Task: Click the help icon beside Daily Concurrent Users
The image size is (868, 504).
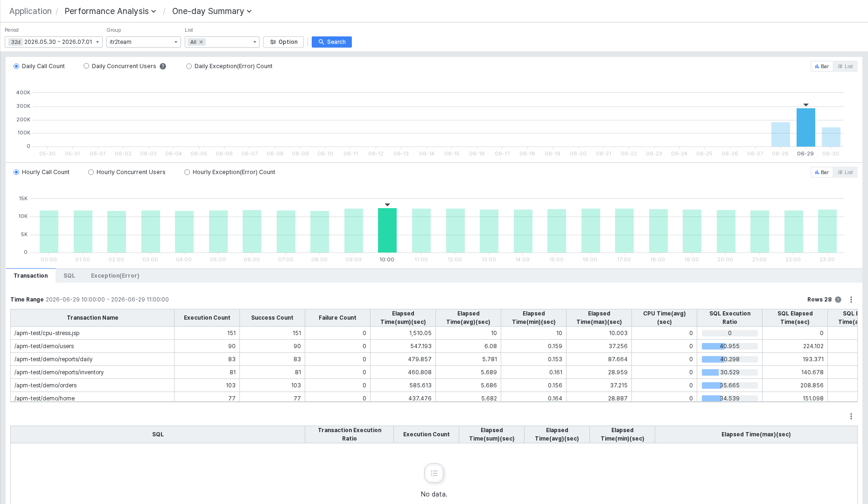Action: pyautogui.click(x=163, y=66)
